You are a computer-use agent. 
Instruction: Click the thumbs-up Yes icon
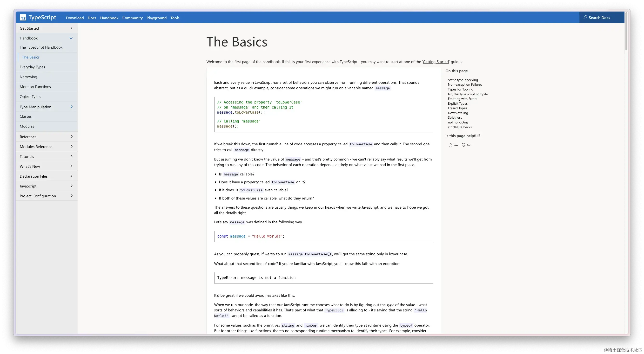click(450, 145)
